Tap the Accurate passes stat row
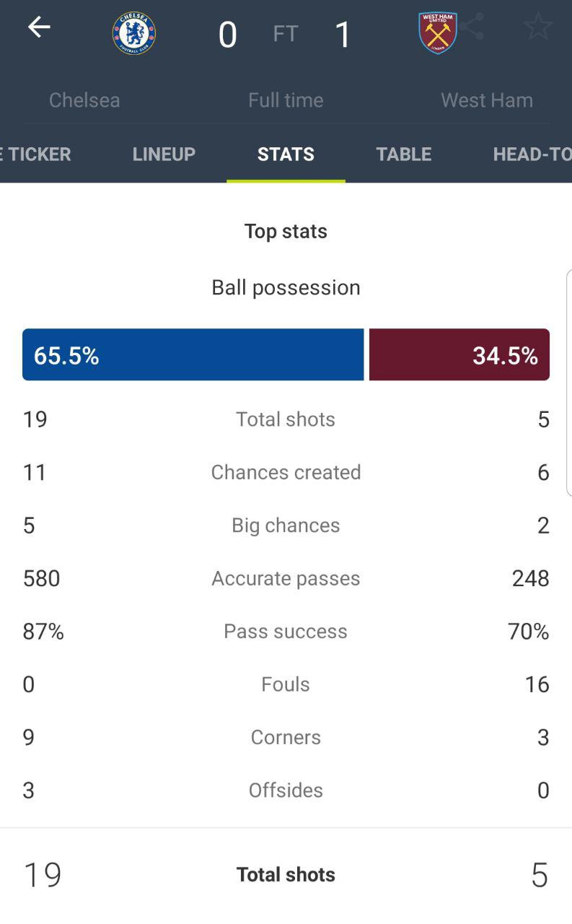 [x=286, y=578]
